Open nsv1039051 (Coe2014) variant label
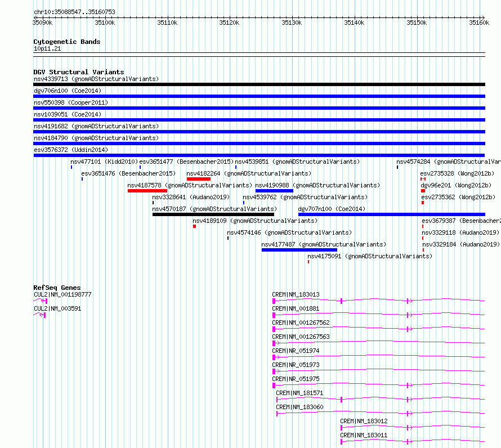501x448 pixels. point(68,114)
